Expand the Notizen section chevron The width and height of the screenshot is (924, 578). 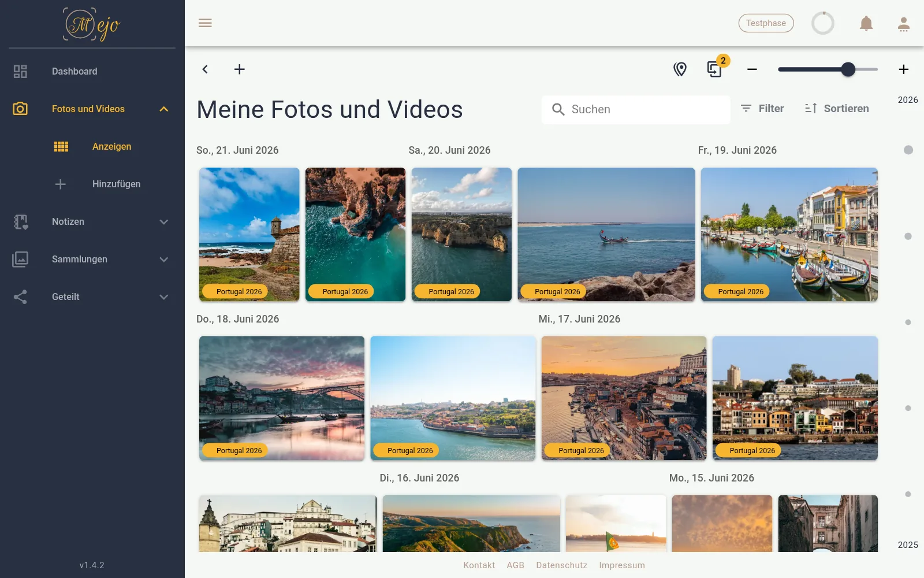pyautogui.click(x=164, y=222)
